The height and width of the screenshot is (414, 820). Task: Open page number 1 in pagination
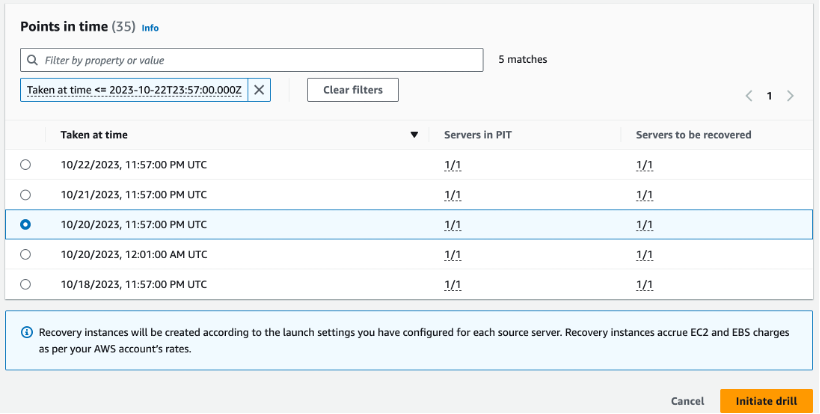click(x=769, y=96)
